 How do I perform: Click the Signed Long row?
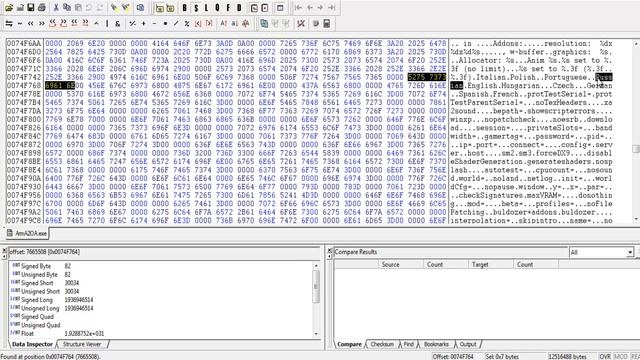[161, 300]
